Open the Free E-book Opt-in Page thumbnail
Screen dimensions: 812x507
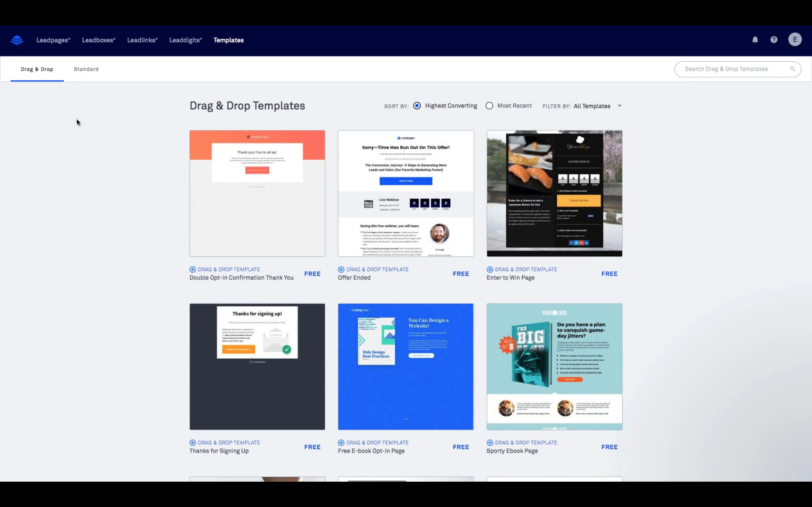click(406, 366)
